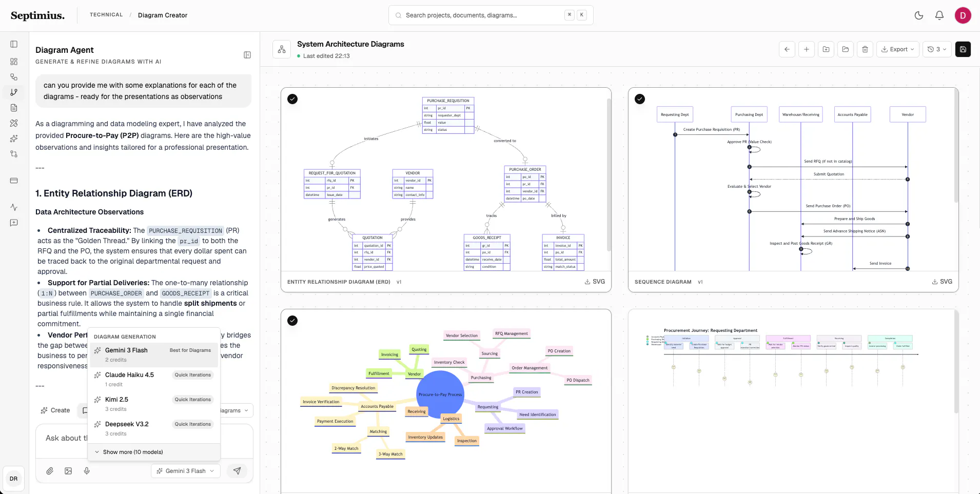Add an image with the picture icon
980x494 pixels.
point(68,471)
